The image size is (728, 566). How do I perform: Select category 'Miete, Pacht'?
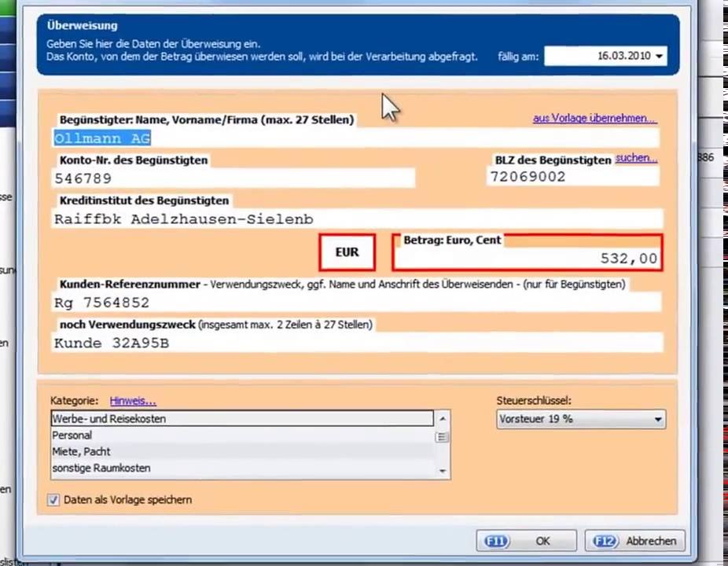[x=242, y=451]
